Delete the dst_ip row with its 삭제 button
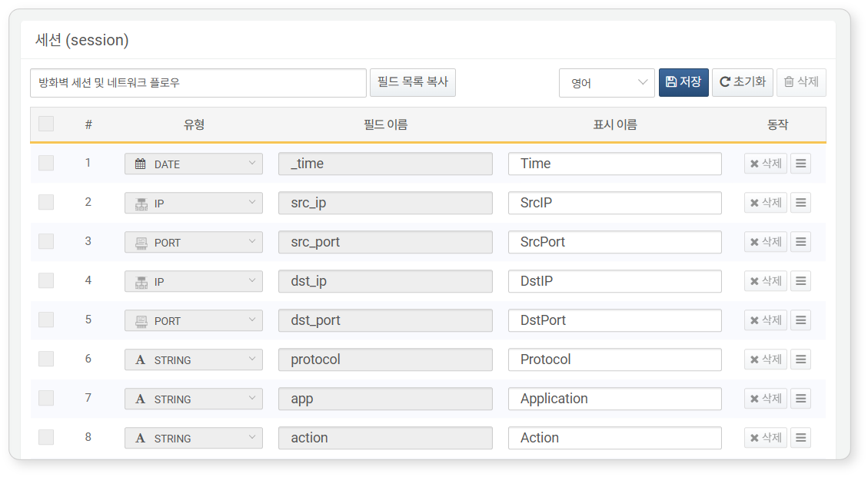This screenshot has height=477, width=868. pos(766,281)
